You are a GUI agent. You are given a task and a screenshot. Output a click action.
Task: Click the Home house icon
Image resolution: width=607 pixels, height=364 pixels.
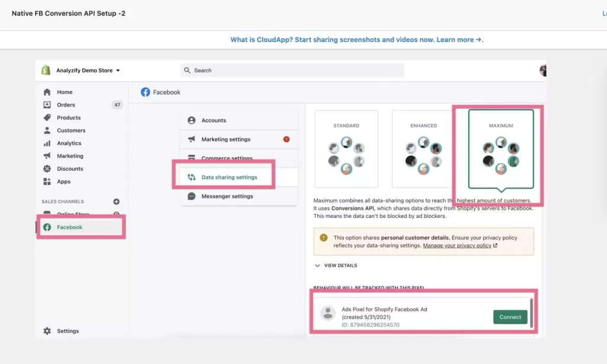[x=47, y=92]
